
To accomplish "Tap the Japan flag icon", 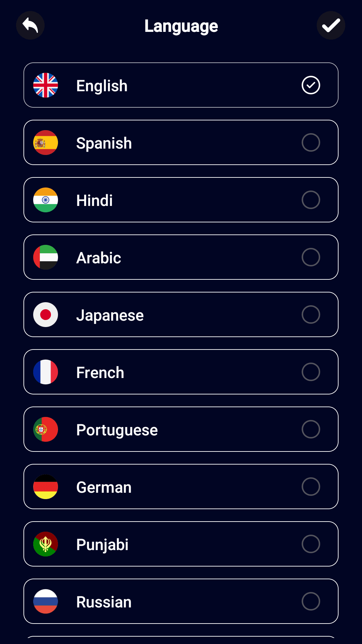I will pyautogui.click(x=46, y=315).
